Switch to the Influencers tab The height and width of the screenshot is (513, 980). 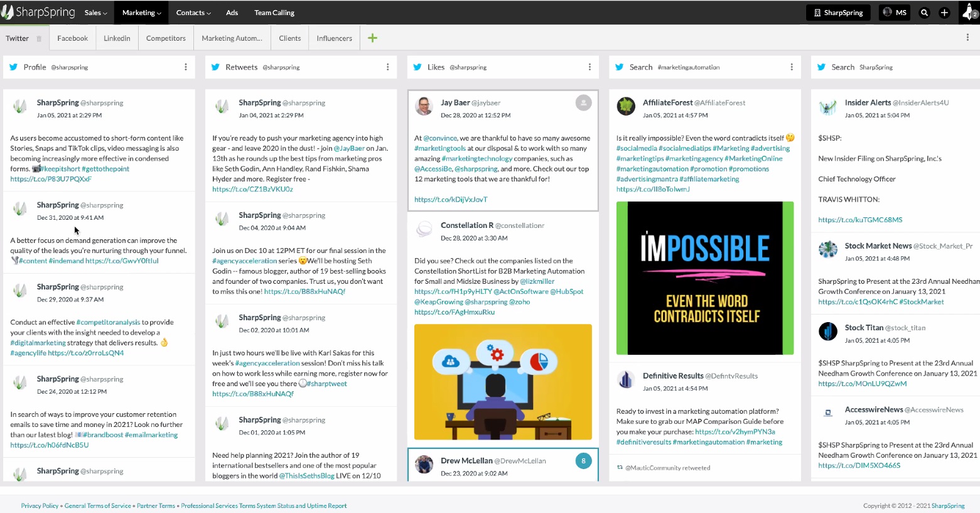[334, 38]
